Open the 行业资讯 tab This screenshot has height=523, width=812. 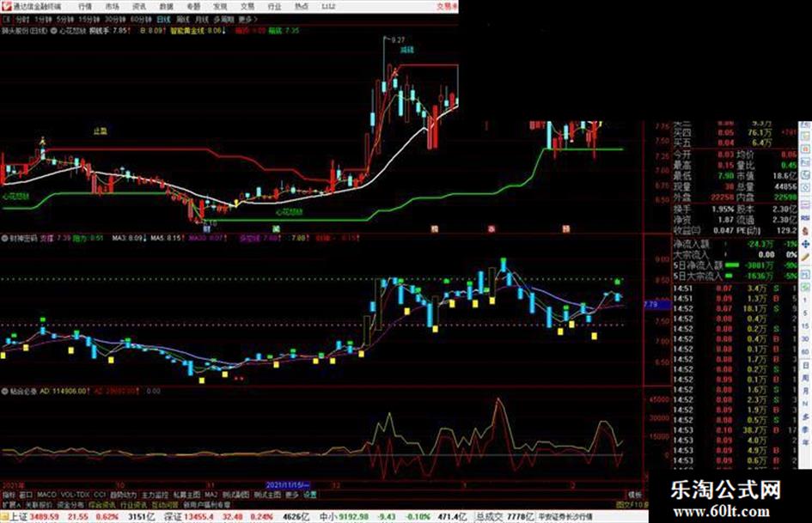[133, 504]
